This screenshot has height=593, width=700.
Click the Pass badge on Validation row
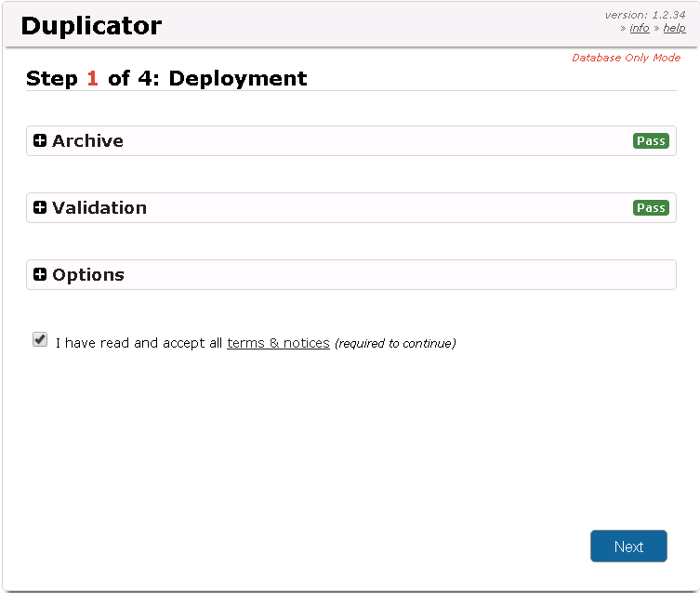coord(651,208)
